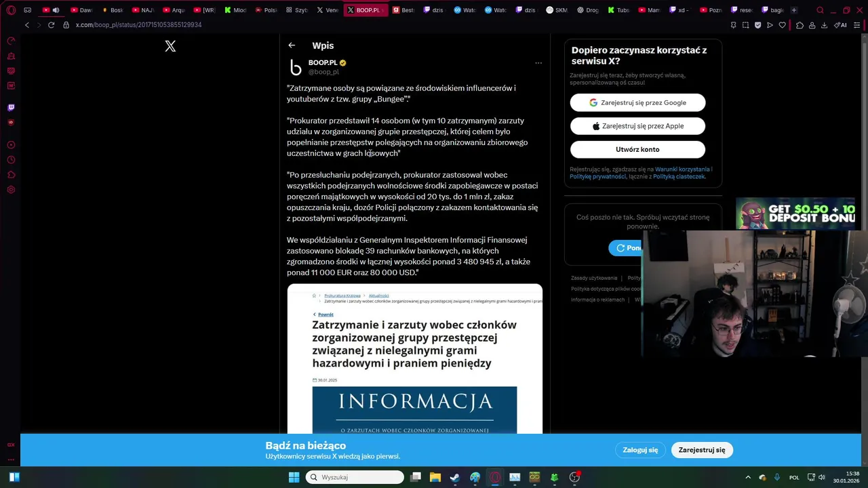868x488 pixels.
Task: Click the GET $0.50 deposit bonus banner
Action: pyautogui.click(x=795, y=213)
